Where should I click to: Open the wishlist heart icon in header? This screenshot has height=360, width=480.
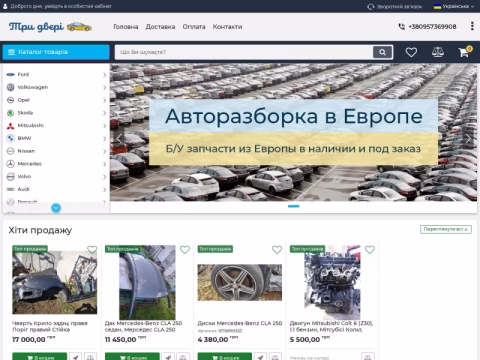click(411, 52)
